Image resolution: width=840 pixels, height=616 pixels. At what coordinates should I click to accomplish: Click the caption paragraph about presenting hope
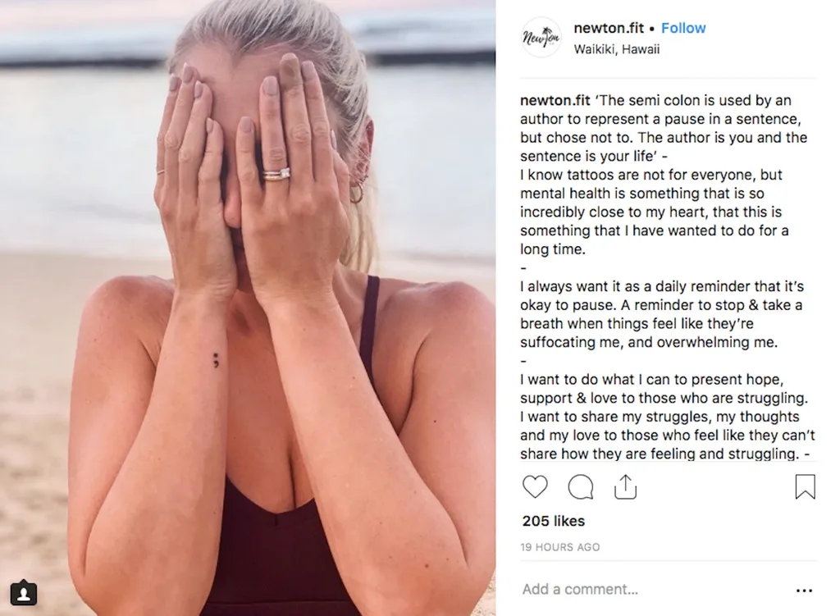(x=664, y=417)
